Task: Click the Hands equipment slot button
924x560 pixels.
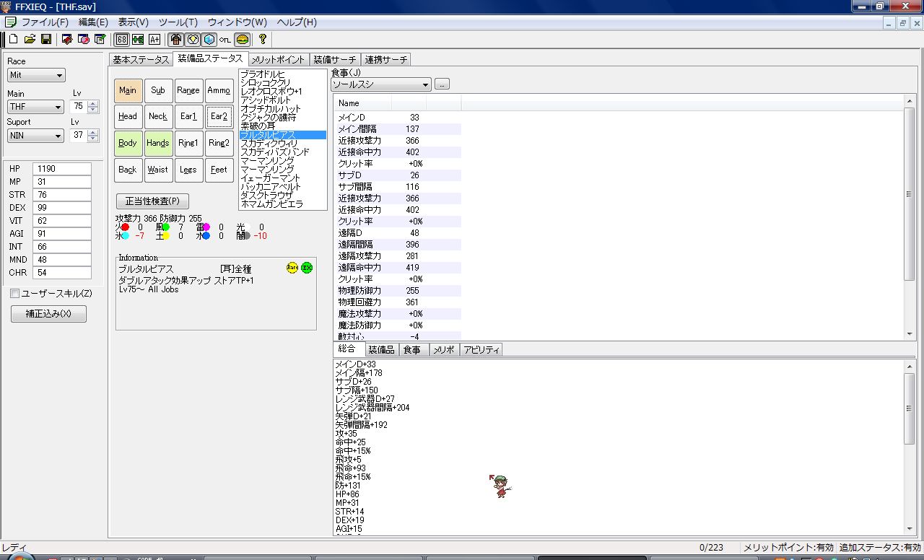Action: point(158,143)
